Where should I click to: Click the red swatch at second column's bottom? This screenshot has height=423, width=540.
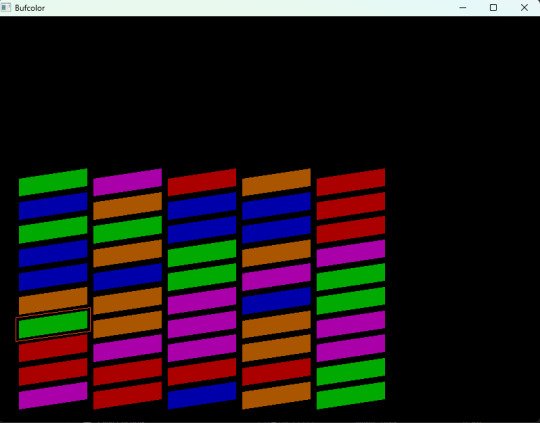[127, 395]
